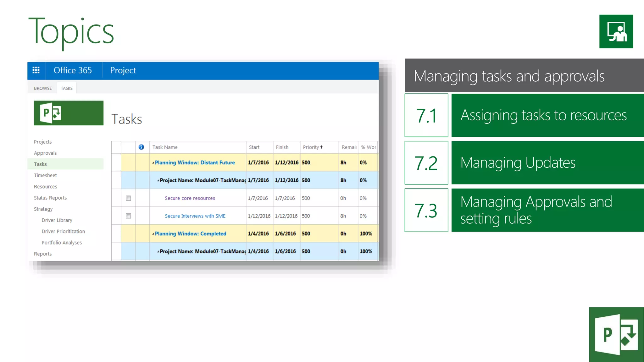Collapse Planning Window: Completed group
This screenshot has width=644, height=362.
(153, 234)
